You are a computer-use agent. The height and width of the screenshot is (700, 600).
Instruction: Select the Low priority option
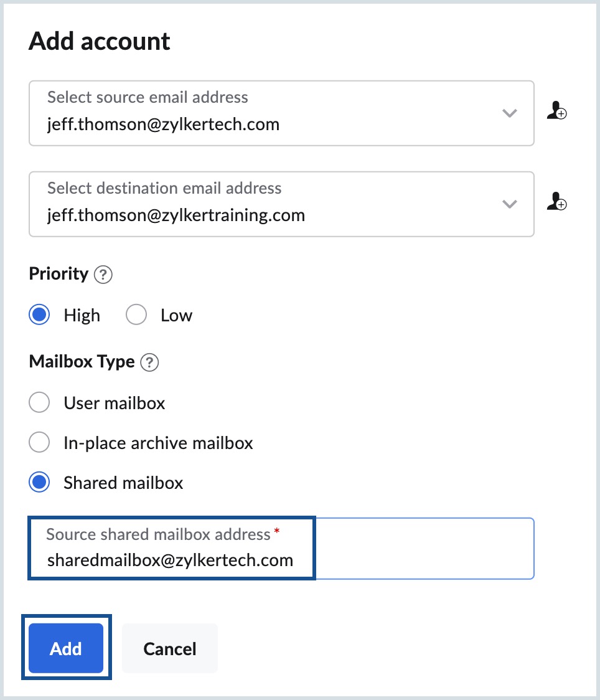(136, 315)
